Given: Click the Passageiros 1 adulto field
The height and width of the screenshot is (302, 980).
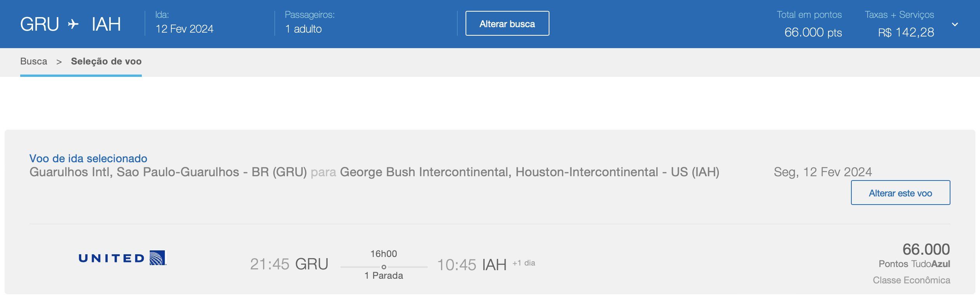Looking at the screenshot, I should click(x=303, y=29).
